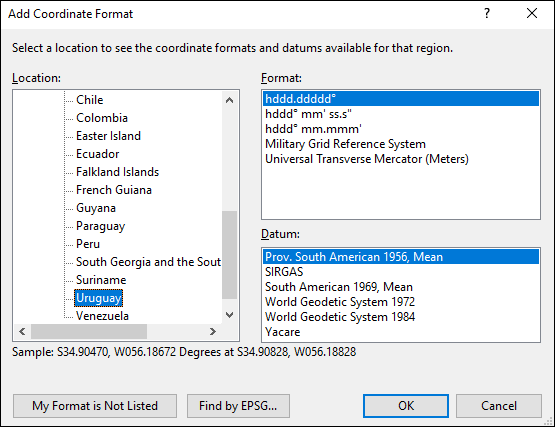The width and height of the screenshot is (555, 427).
Task: Select World Geodetic System 1984 datum
Action: click(401, 317)
